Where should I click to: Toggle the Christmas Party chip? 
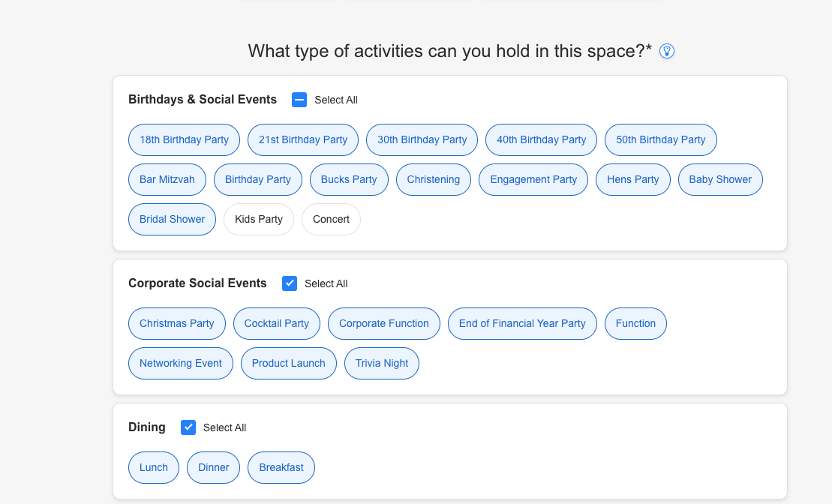pos(177,323)
